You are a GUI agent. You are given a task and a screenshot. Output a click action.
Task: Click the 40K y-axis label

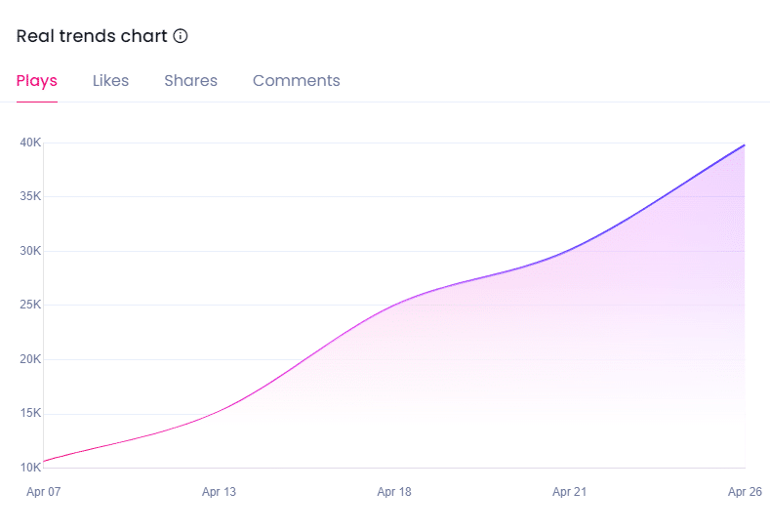30,143
